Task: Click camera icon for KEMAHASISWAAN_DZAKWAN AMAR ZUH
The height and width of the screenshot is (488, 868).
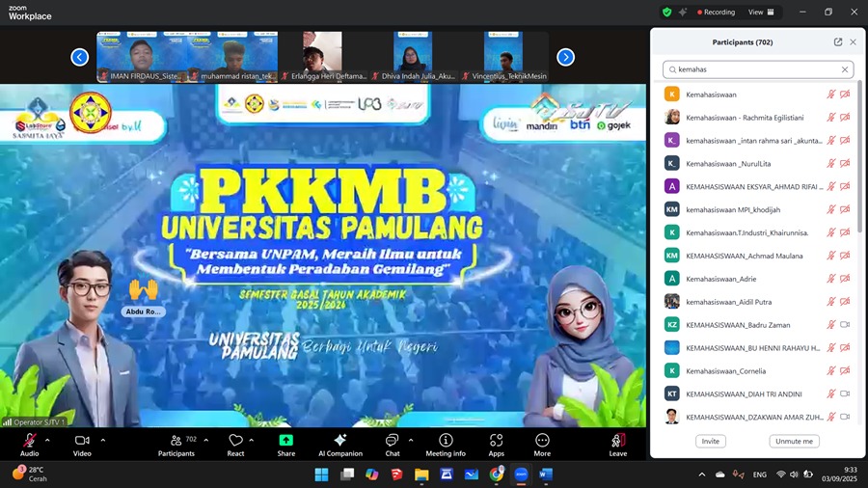Action: tap(845, 418)
